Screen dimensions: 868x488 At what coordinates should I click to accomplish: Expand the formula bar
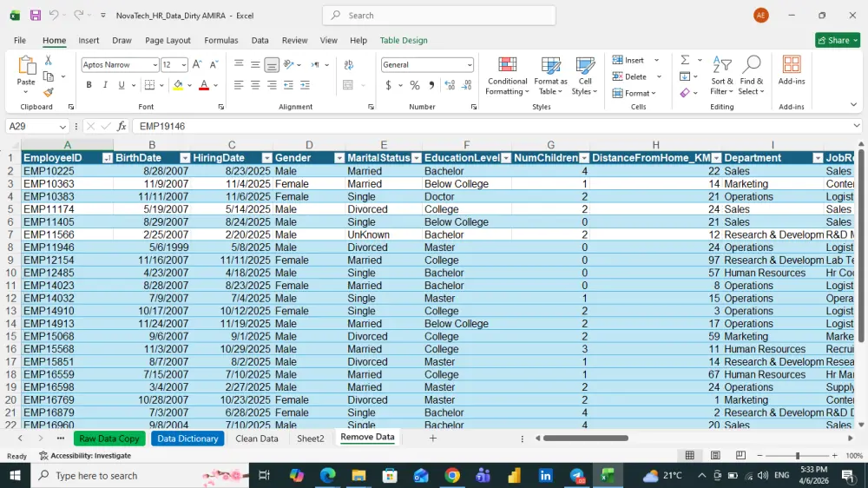click(x=857, y=126)
